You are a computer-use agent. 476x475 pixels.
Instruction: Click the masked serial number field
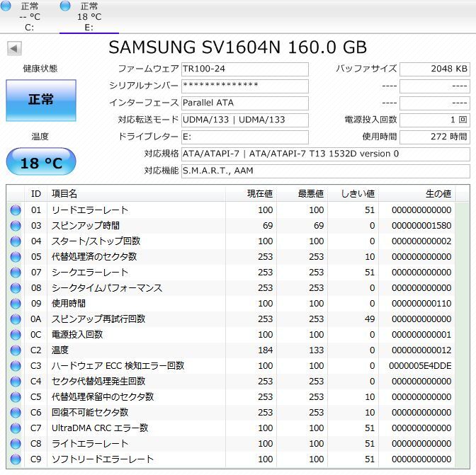244,86
